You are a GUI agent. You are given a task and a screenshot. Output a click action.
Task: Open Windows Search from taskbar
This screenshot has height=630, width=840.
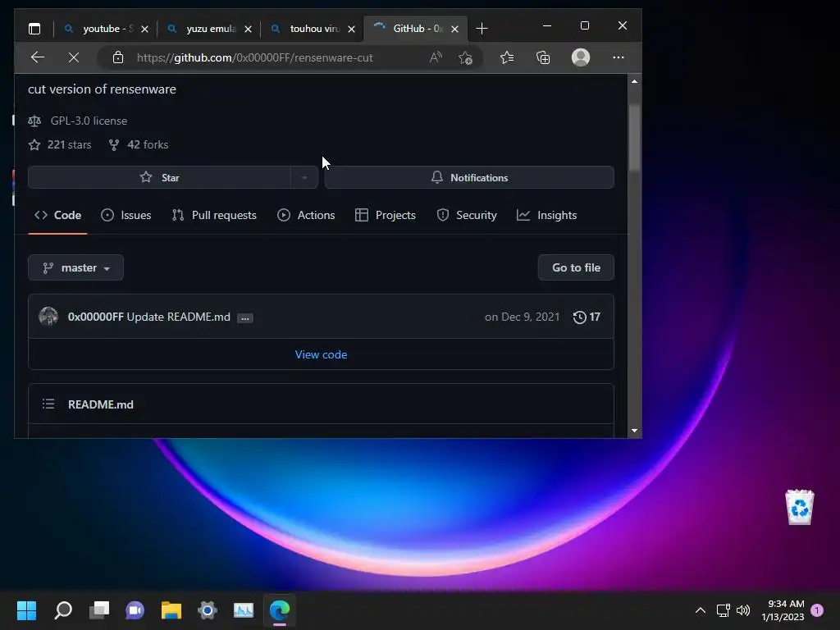tap(63, 610)
